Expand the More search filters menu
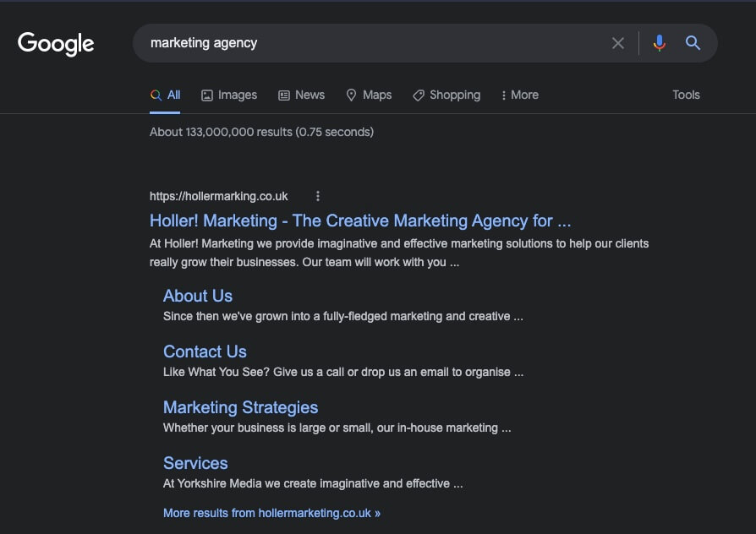Image resolution: width=756 pixels, height=534 pixels. [520, 95]
